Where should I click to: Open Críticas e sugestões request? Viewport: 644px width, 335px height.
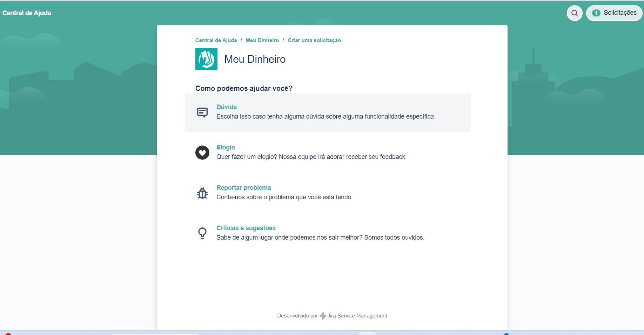pos(246,228)
